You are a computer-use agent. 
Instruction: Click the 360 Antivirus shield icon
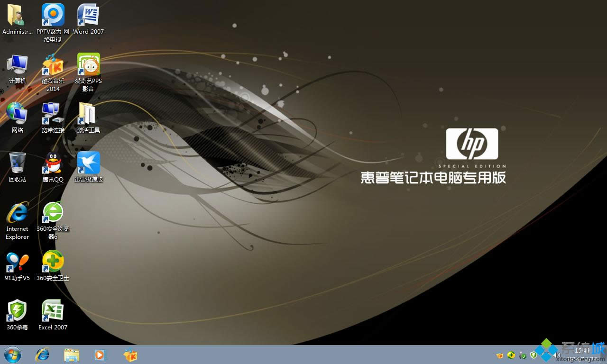point(17,311)
